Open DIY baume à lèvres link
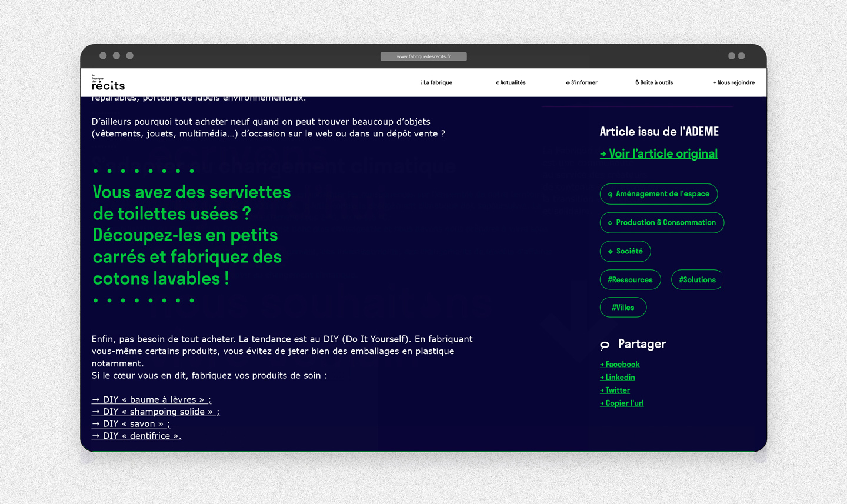The height and width of the screenshot is (504, 847). coord(151,399)
